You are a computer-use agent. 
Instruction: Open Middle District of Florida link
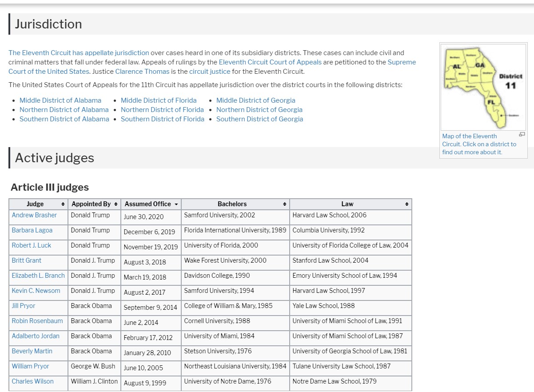click(159, 100)
